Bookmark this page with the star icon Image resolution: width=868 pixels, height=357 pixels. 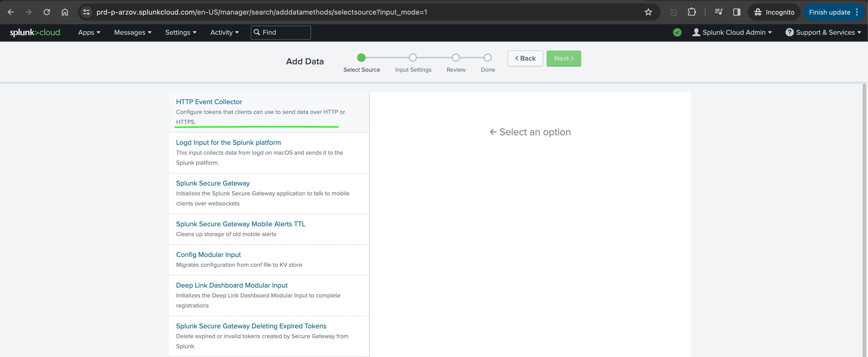[x=648, y=12]
